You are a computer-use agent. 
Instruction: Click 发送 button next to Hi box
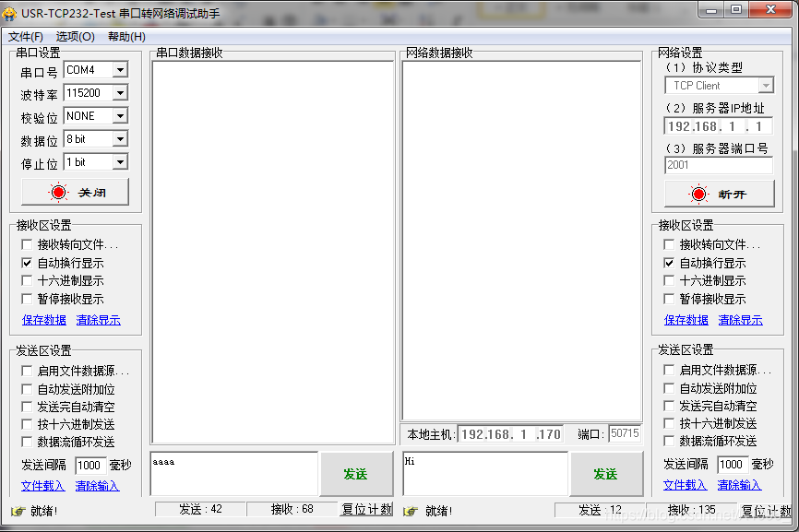[x=606, y=474]
